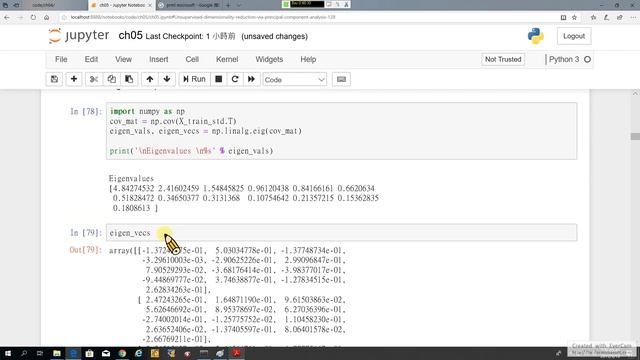Open the Kernel menu

[227, 60]
